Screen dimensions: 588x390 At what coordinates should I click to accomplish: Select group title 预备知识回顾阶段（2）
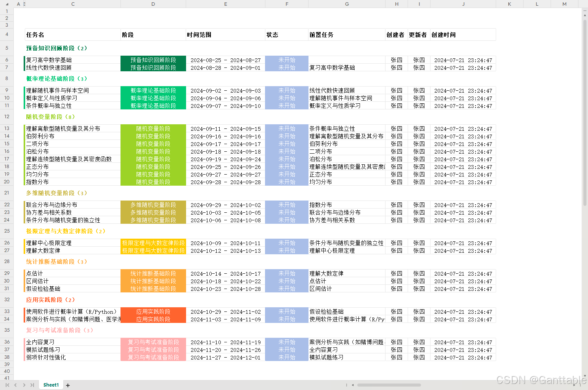point(57,48)
